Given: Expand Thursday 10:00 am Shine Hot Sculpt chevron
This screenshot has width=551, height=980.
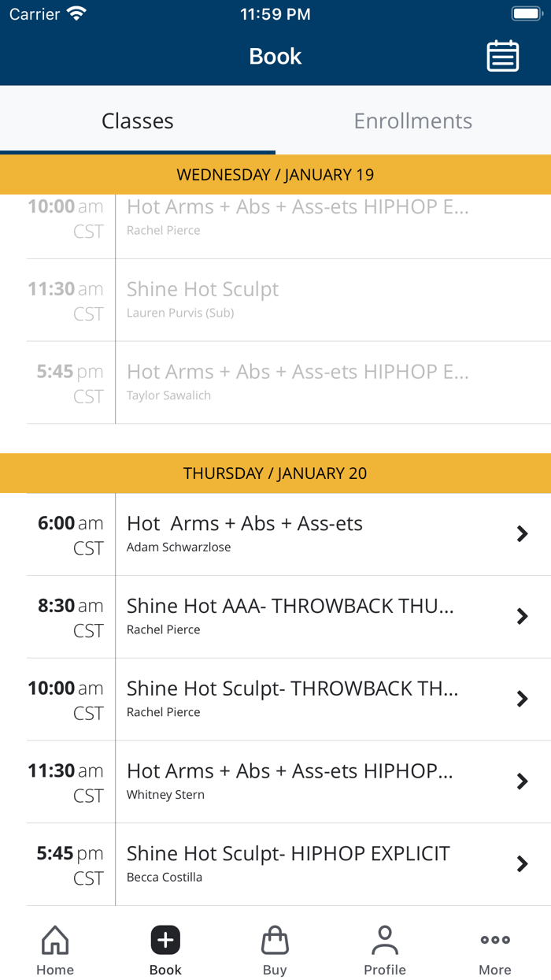Looking at the screenshot, I should click(522, 699).
